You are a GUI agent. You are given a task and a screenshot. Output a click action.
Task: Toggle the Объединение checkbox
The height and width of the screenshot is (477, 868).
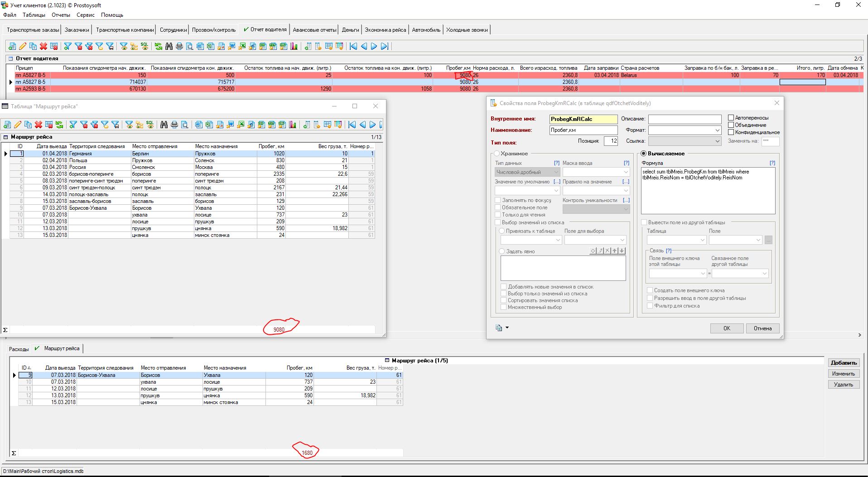[731, 125]
